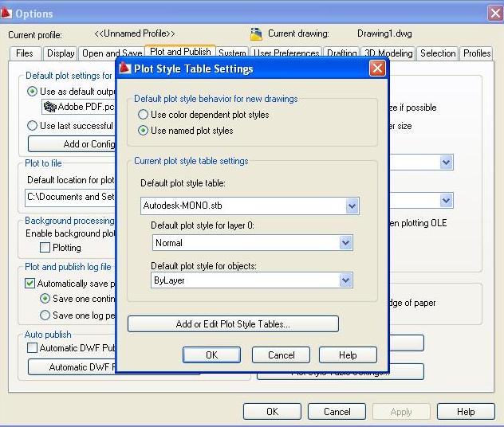The width and height of the screenshot is (504, 427).
Task: Open the Default plot style table dropdown
Action: [352, 206]
